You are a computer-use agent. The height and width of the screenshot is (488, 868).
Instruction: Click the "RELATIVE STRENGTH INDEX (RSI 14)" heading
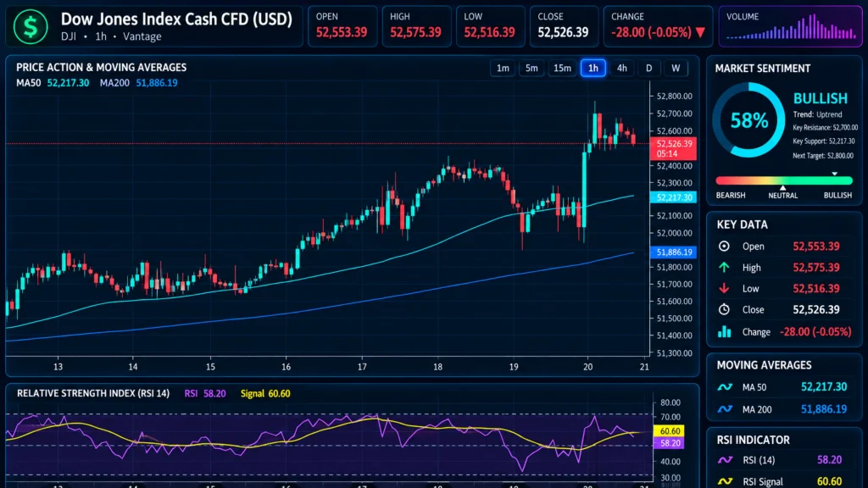click(93, 393)
